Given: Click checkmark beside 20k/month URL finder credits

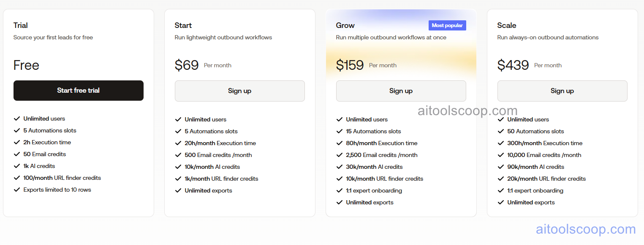Looking at the screenshot, I should pyautogui.click(x=501, y=179).
